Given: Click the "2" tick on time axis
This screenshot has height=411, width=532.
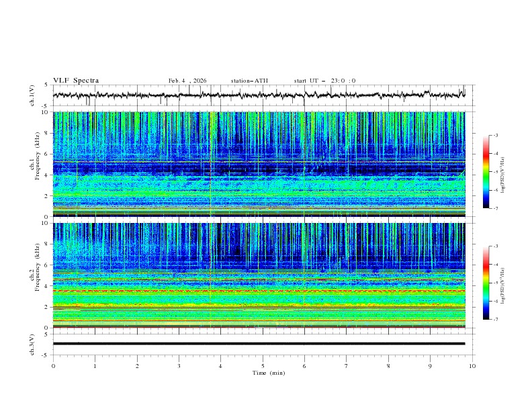Looking at the screenshot, I should pyautogui.click(x=137, y=366).
